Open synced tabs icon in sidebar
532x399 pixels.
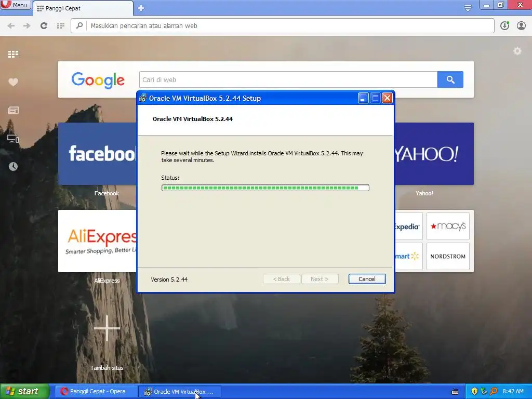tap(13, 138)
